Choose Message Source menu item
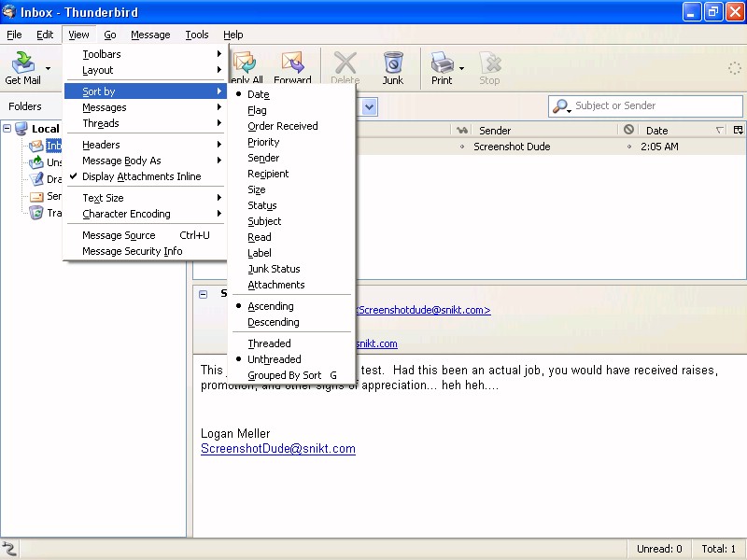747x560 pixels. (x=146, y=235)
